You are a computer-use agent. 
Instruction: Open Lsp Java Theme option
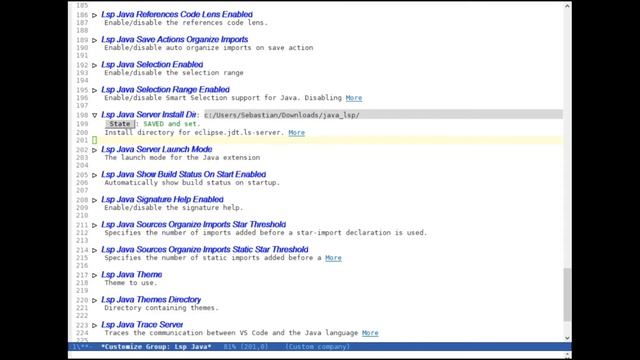pyautogui.click(x=131, y=275)
